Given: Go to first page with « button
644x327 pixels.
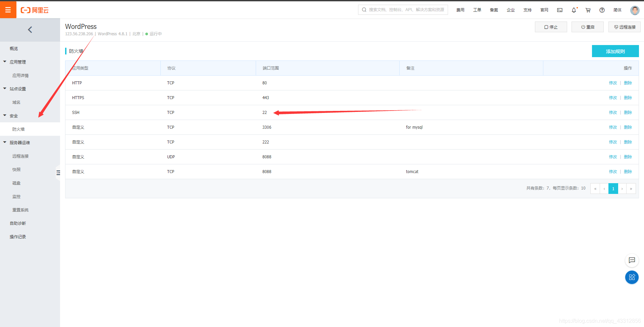Looking at the screenshot, I should [x=595, y=189].
